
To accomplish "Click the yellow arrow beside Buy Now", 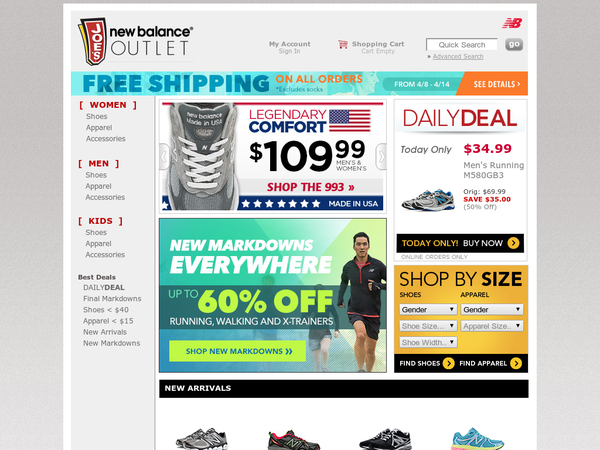I will (x=513, y=243).
